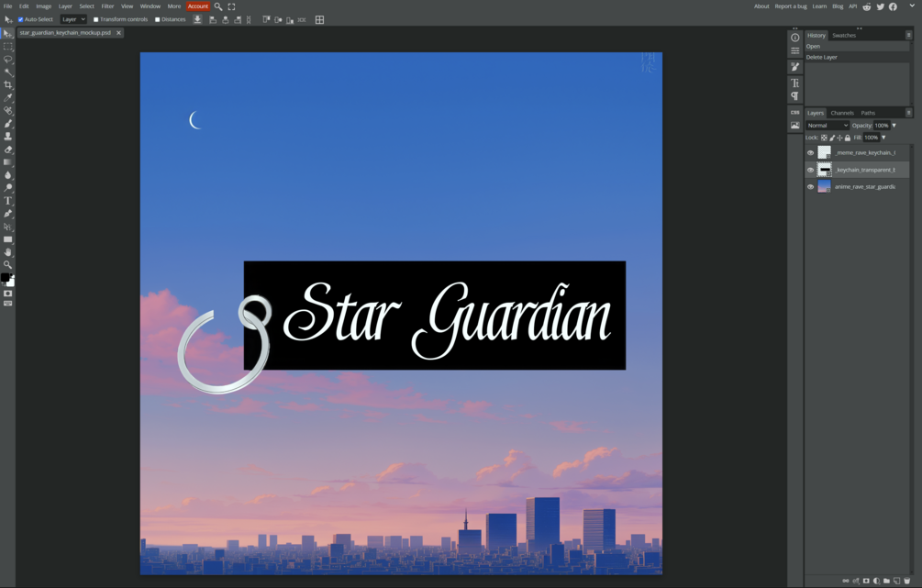This screenshot has height=588, width=922.
Task: Select the Blur drop tool
Action: [x=7, y=175]
